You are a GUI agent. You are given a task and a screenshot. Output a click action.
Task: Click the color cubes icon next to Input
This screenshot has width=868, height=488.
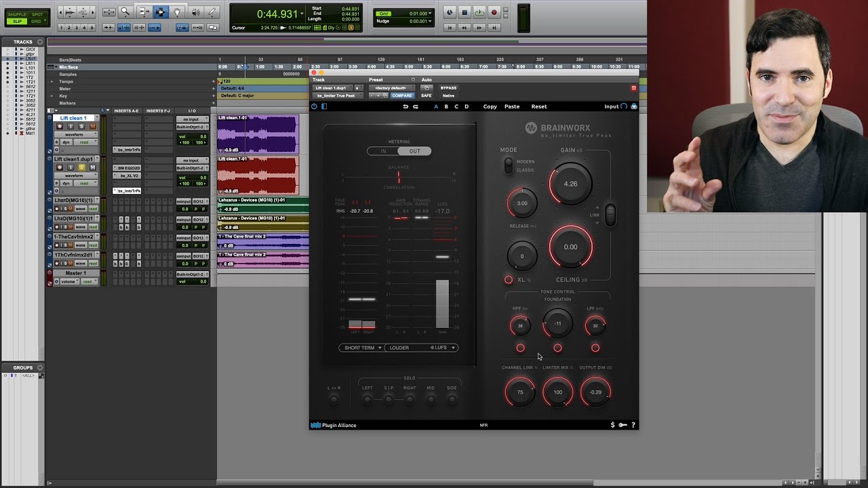click(x=634, y=106)
